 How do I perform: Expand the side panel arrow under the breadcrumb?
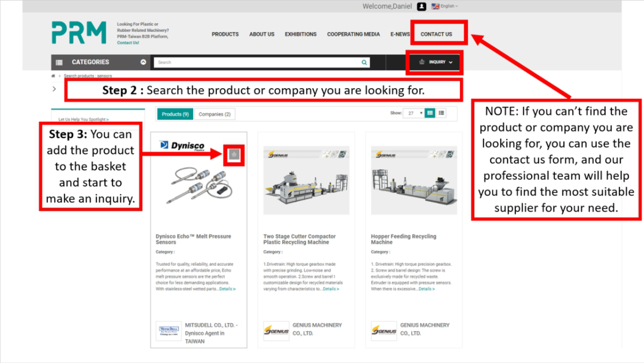point(54,89)
